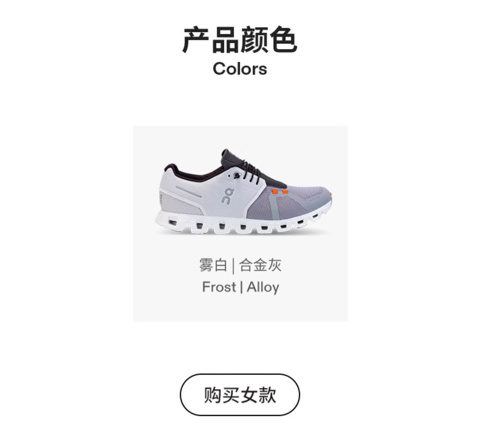Click the orange accent tabs on the shoe toe
The image size is (480, 448).
point(279,192)
